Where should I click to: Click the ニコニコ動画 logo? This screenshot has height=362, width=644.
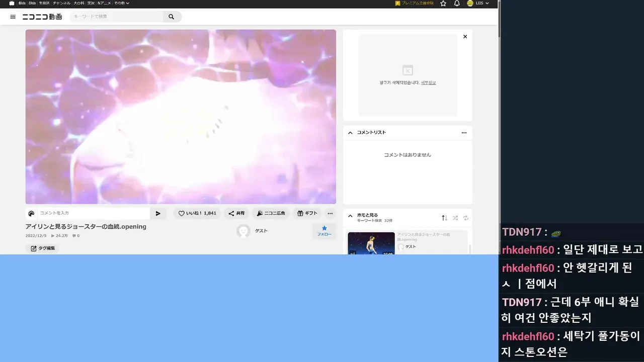pos(42,17)
